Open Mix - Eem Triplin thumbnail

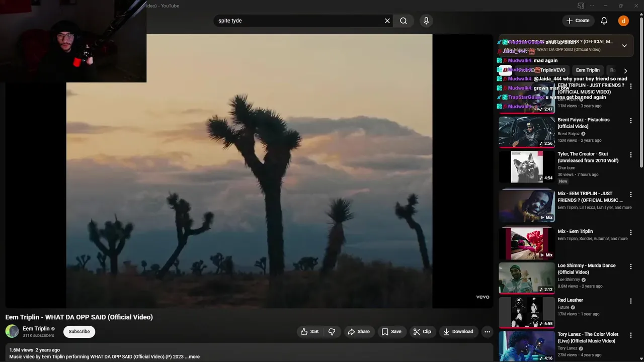pyautogui.click(x=527, y=243)
